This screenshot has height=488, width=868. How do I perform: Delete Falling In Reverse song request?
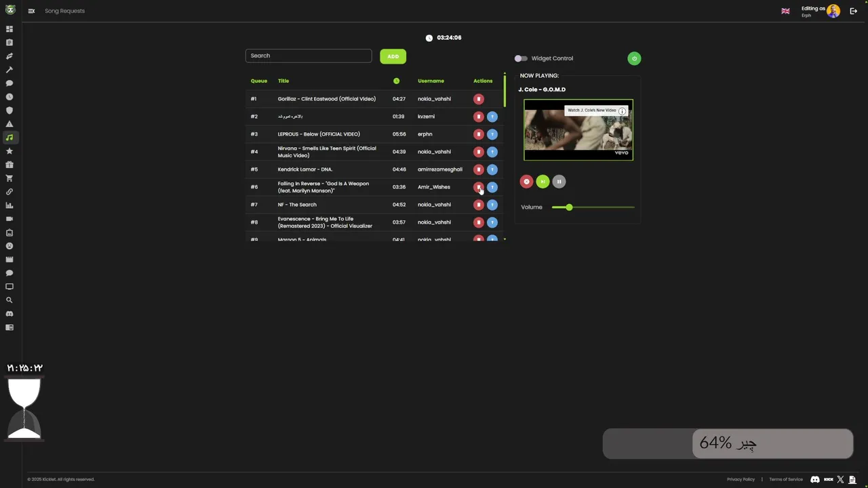[x=479, y=187]
